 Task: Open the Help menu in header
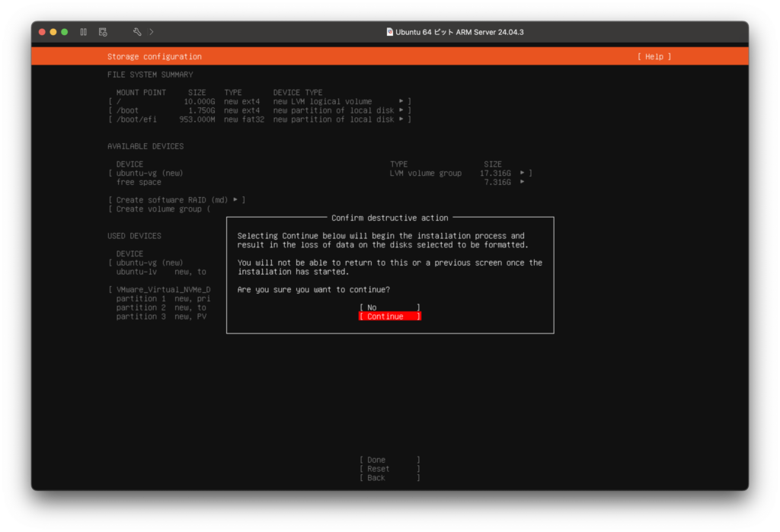(x=654, y=57)
